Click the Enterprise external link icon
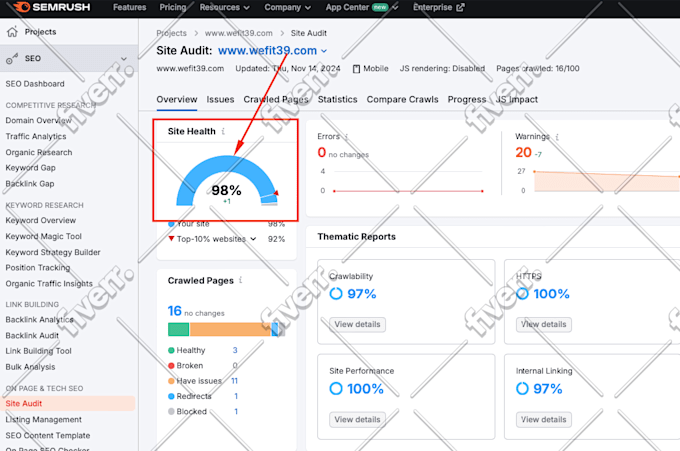 461,7
